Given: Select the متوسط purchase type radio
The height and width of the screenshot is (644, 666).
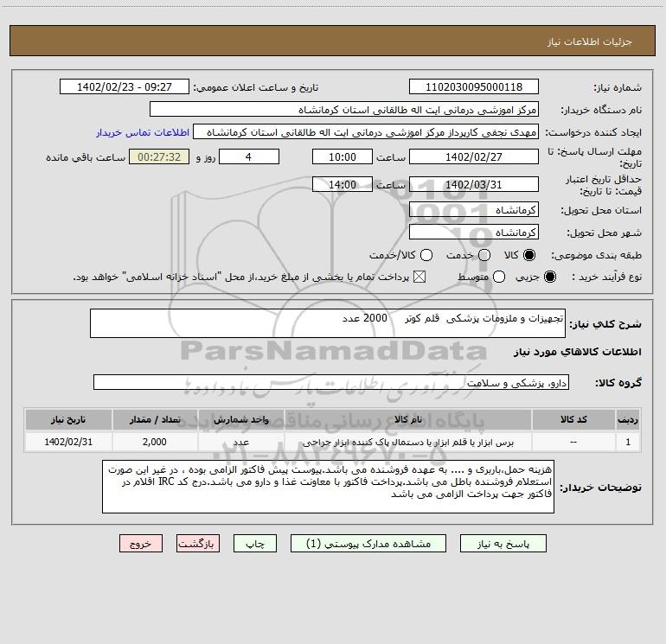Looking at the screenshot, I should 499,277.
